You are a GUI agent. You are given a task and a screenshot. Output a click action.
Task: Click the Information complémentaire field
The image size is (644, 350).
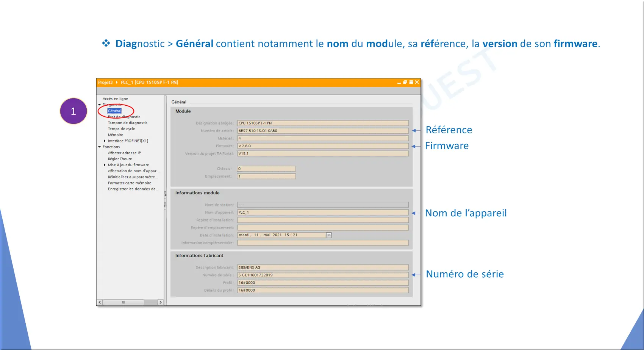[323, 243]
